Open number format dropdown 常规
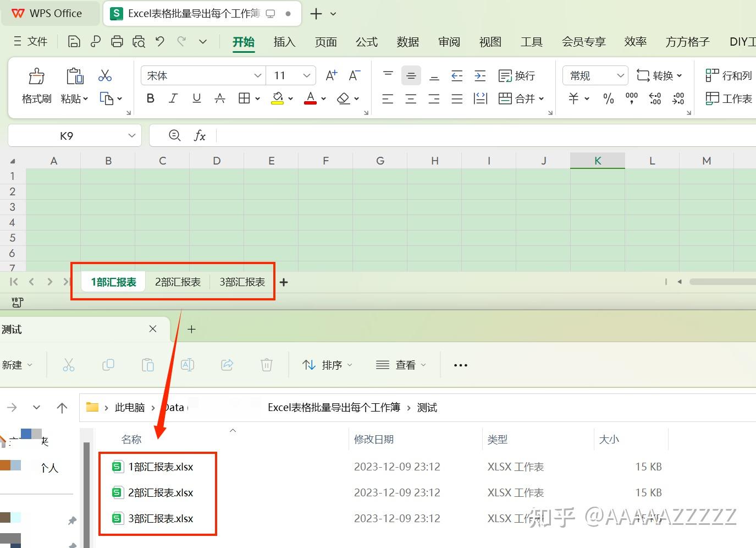Image resolution: width=756 pixels, height=548 pixels. [x=595, y=75]
